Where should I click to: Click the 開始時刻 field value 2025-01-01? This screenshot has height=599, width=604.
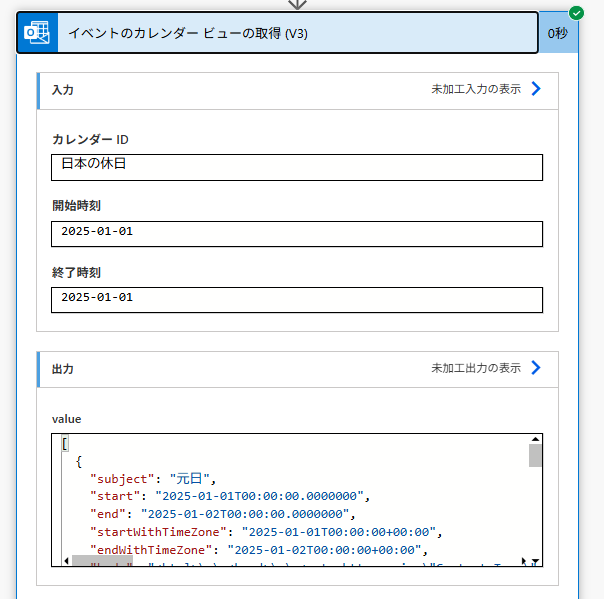297,234
